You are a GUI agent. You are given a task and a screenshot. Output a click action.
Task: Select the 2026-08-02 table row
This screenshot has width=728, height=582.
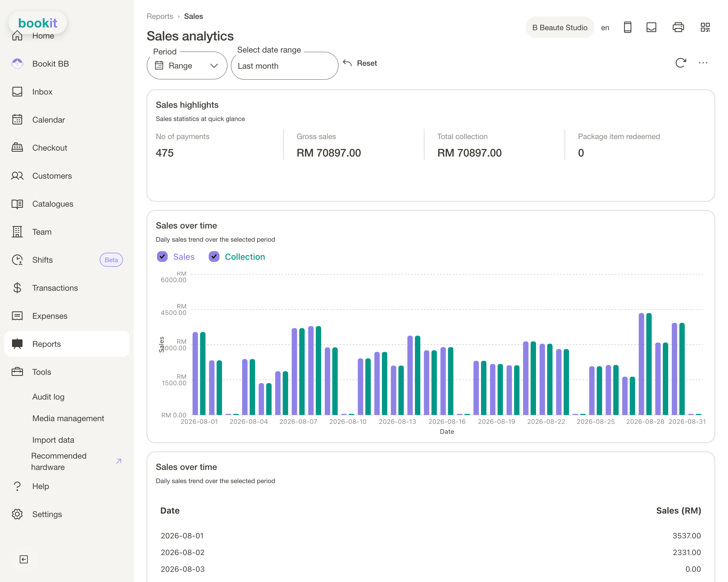tap(431, 552)
